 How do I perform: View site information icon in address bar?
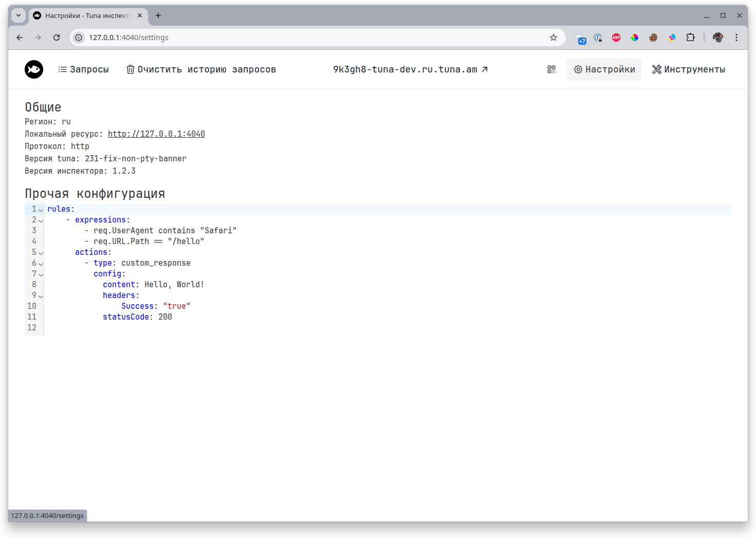pyautogui.click(x=79, y=38)
